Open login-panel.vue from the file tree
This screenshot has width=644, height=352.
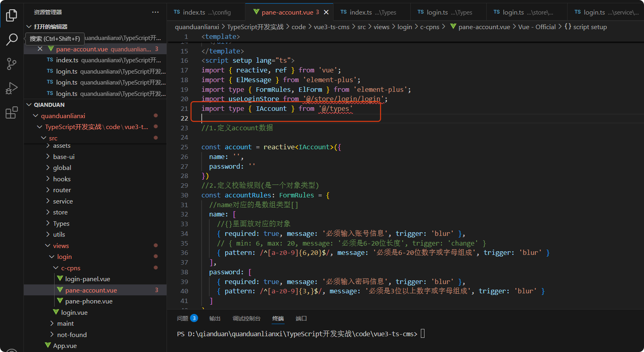[87, 279]
